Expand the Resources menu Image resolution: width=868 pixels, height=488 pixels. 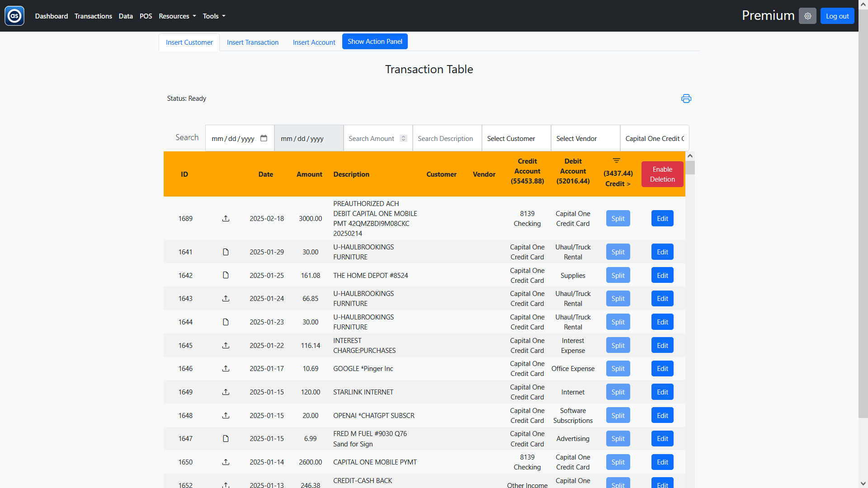point(177,16)
